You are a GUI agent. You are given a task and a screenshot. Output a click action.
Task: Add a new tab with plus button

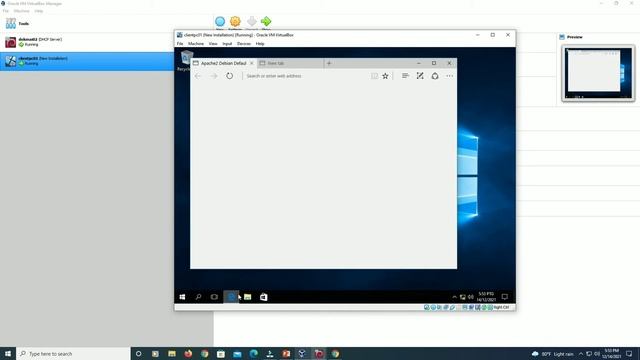pos(329,63)
